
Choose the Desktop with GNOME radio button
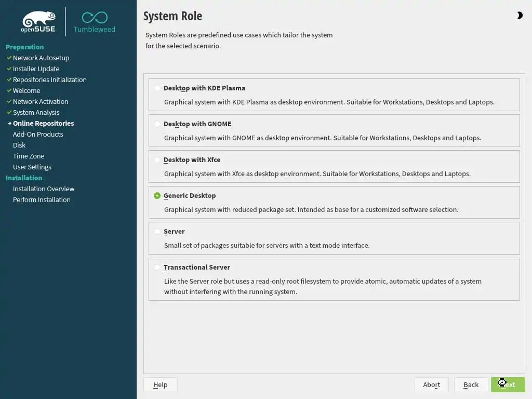157,124
